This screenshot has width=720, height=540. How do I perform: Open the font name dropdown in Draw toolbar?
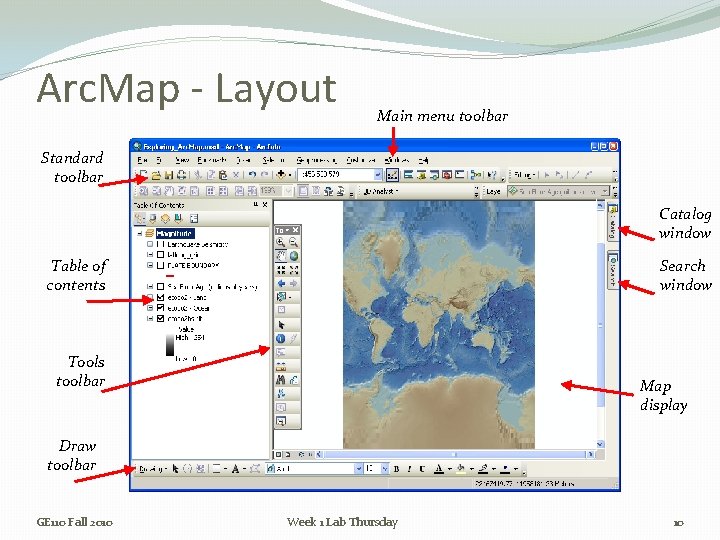(x=359, y=469)
